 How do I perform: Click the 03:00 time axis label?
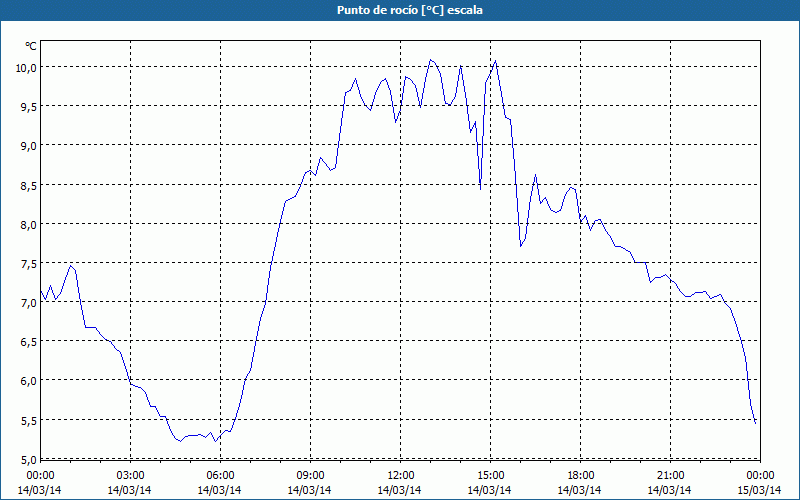click(x=131, y=475)
